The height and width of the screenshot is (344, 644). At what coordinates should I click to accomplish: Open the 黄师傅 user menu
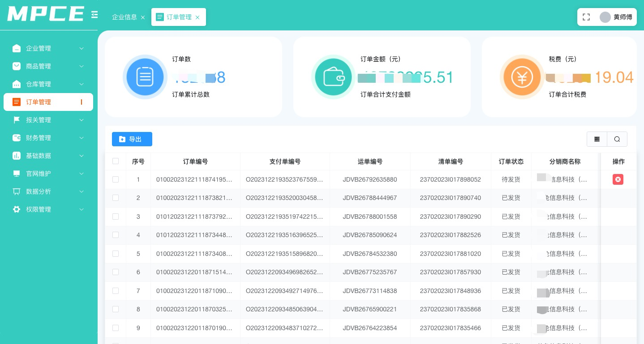(623, 17)
